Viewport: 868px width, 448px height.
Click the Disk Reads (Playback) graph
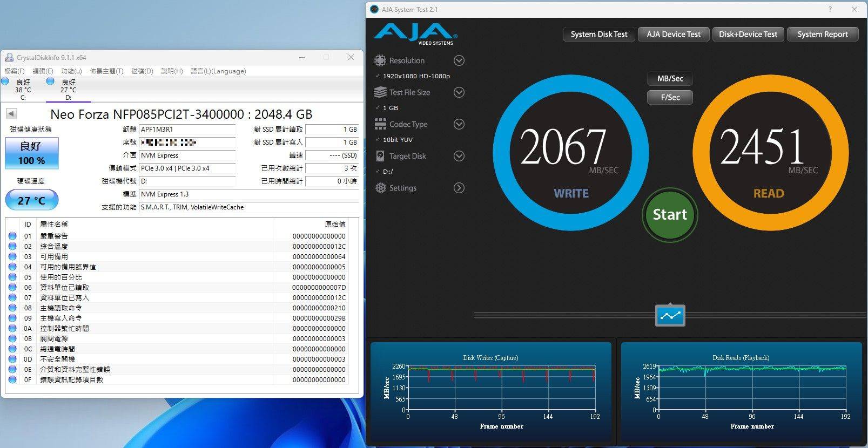tap(742, 392)
